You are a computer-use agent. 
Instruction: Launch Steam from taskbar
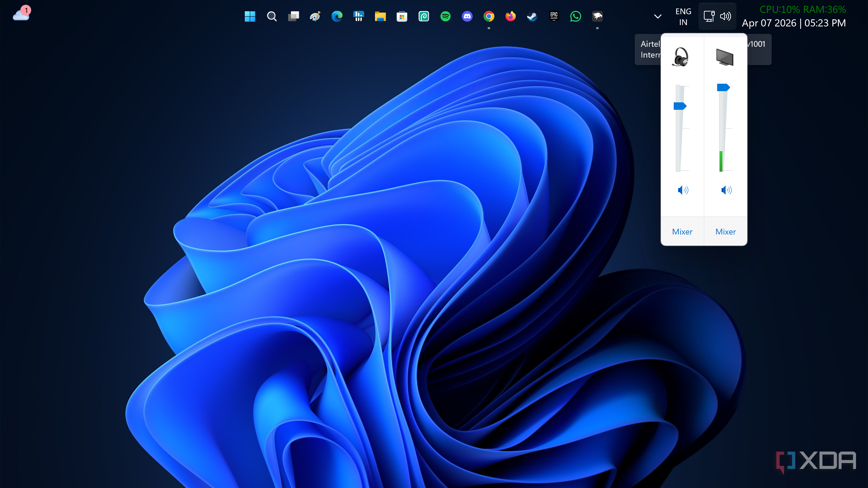coord(532,16)
